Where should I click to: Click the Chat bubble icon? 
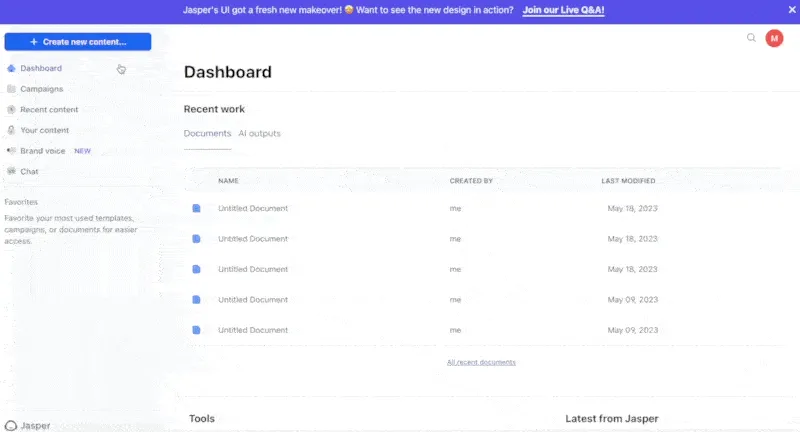11,171
